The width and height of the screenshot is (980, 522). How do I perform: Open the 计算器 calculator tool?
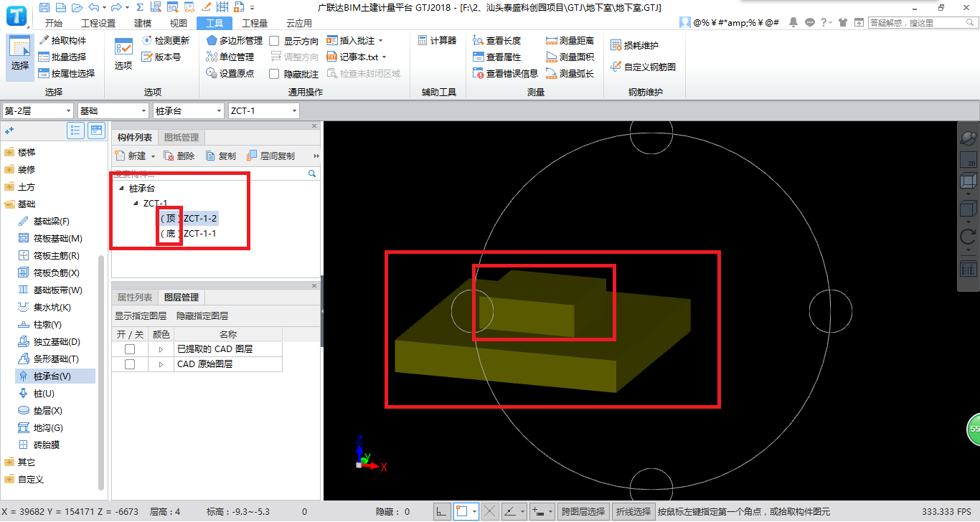click(437, 41)
